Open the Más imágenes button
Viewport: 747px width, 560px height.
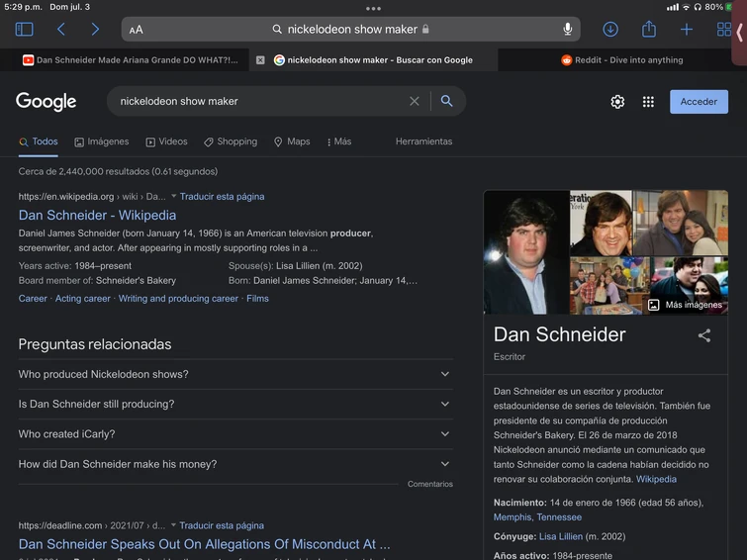point(686,305)
